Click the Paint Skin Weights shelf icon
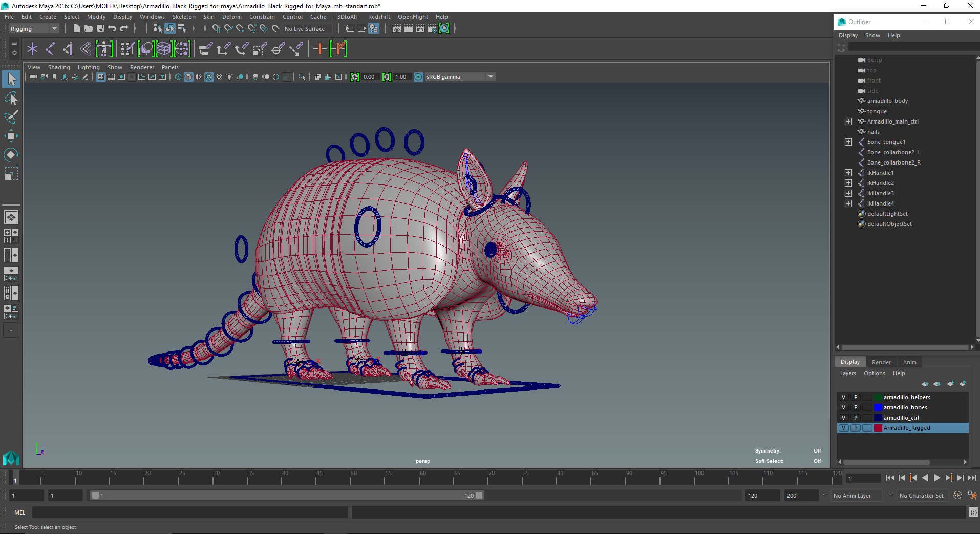 [x=127, y=49]
